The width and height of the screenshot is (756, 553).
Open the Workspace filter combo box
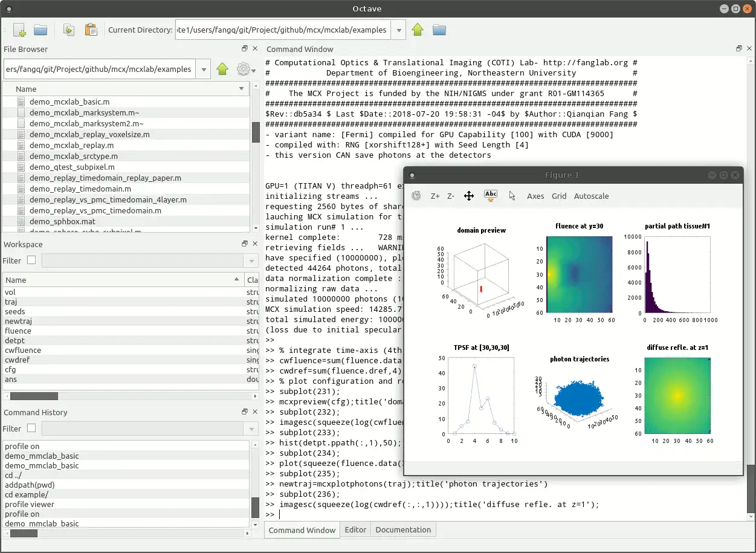coord(150,260)
